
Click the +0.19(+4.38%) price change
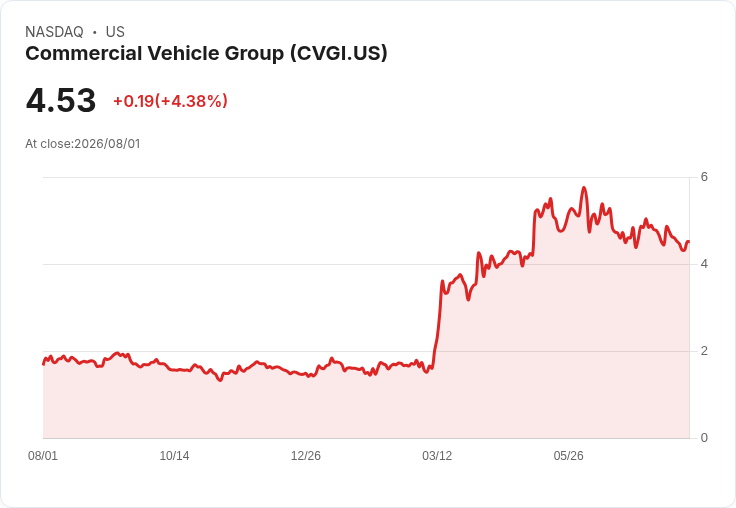170,101
